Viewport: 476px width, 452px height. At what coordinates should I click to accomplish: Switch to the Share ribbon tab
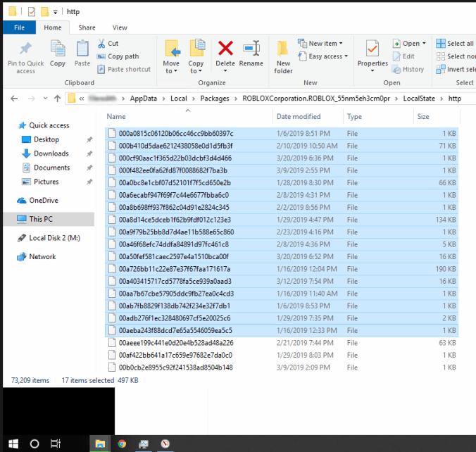[x=87, y=27]
